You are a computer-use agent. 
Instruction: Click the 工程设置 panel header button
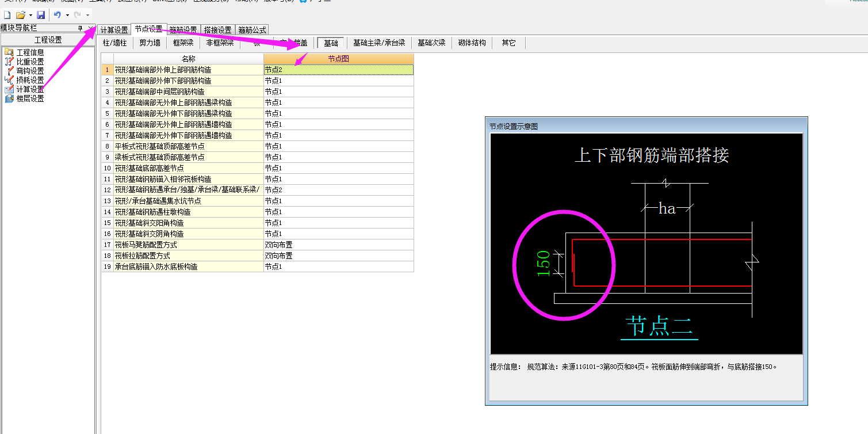48,40
